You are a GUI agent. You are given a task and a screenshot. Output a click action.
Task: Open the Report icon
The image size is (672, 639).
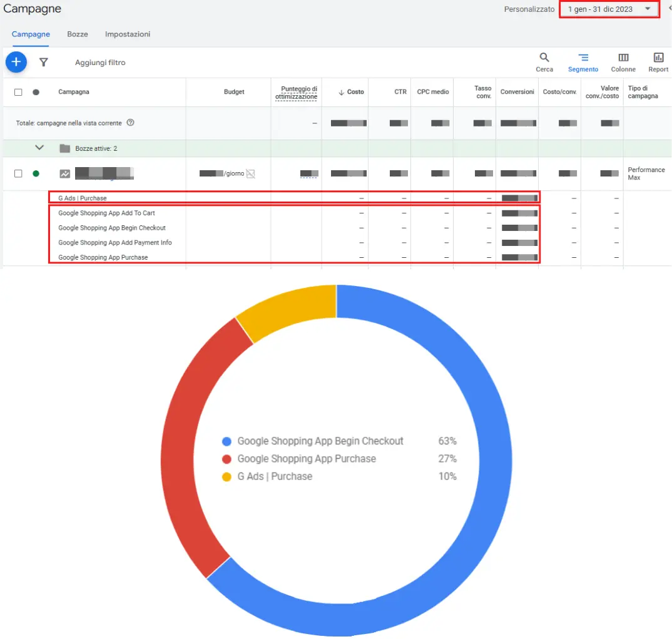(658, 62)
